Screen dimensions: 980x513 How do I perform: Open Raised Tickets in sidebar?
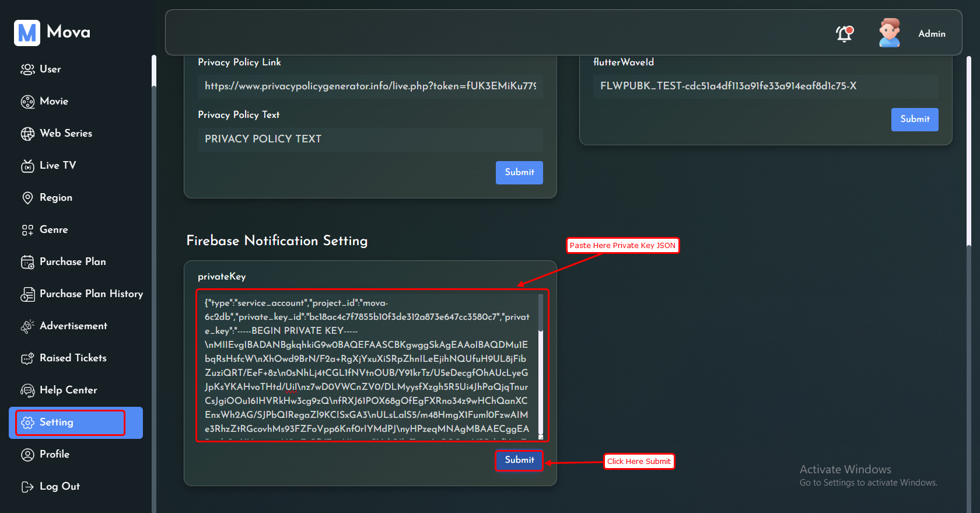[73, 358]
